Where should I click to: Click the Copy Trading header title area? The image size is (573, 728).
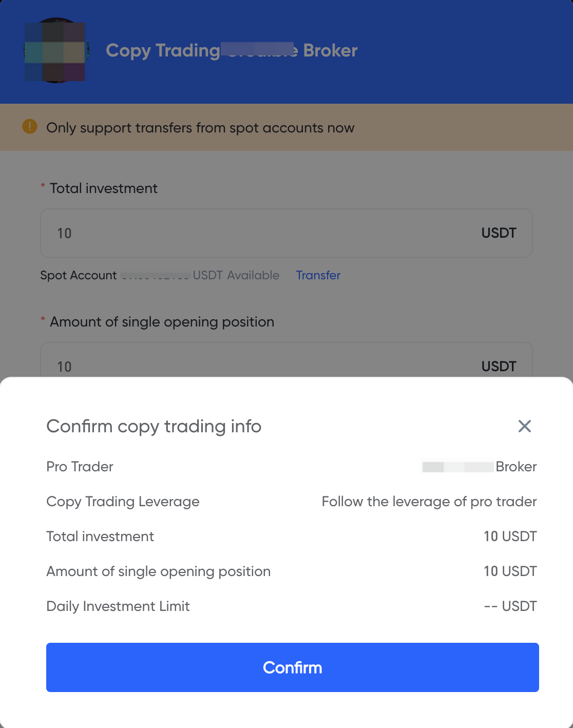(231, 50)
